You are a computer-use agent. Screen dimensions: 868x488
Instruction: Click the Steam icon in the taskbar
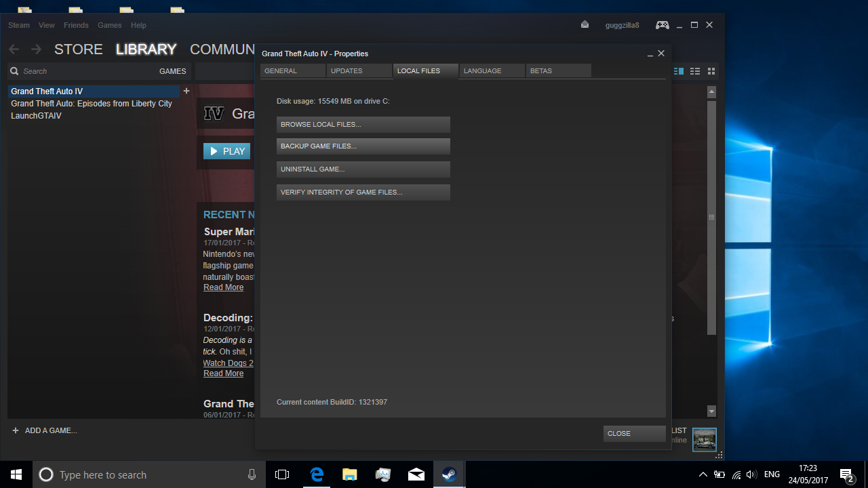[x=449, y=474]
